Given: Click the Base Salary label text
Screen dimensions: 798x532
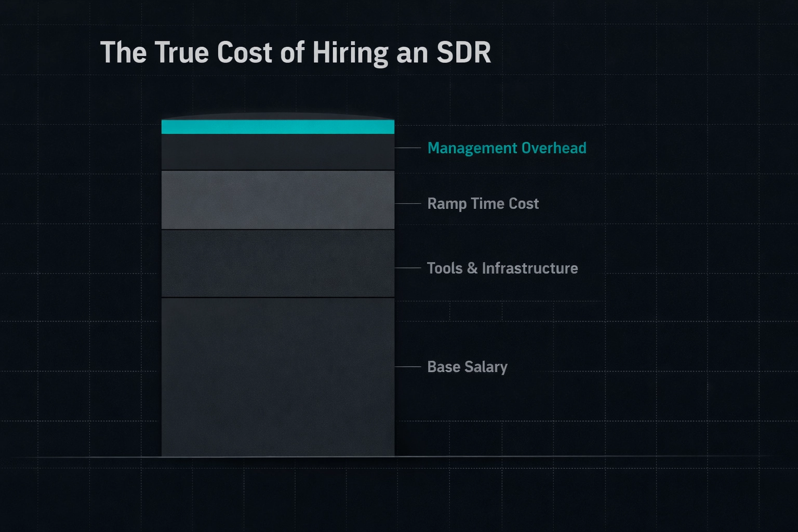Looking at the screenshot, I should [x=467, y=367].
